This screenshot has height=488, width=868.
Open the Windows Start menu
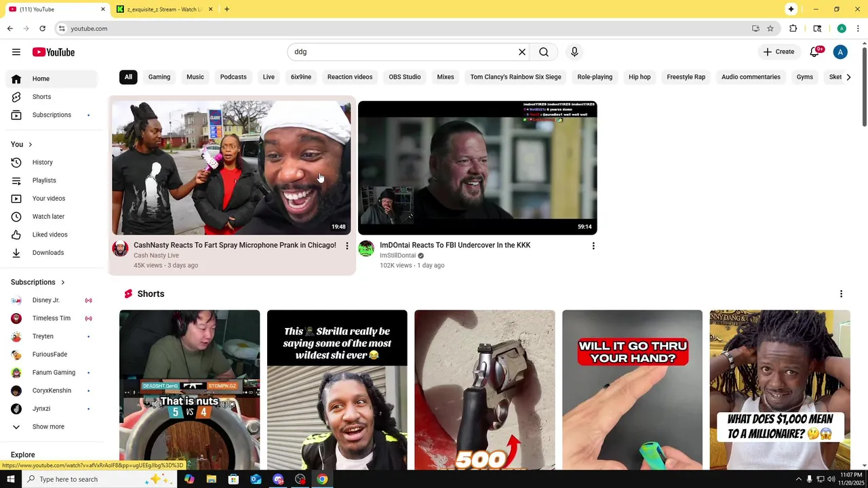click(x=10, y=479)
